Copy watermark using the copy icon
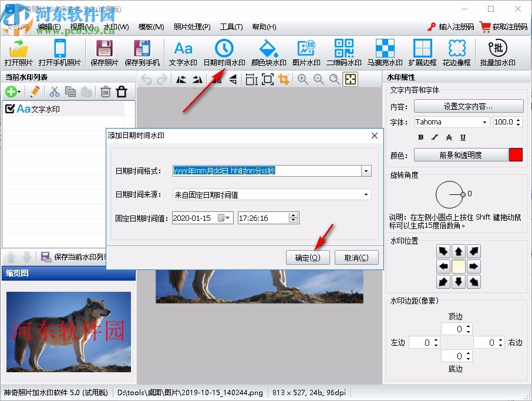Screen dimensions: 532x401 click(x=70, y=92)
